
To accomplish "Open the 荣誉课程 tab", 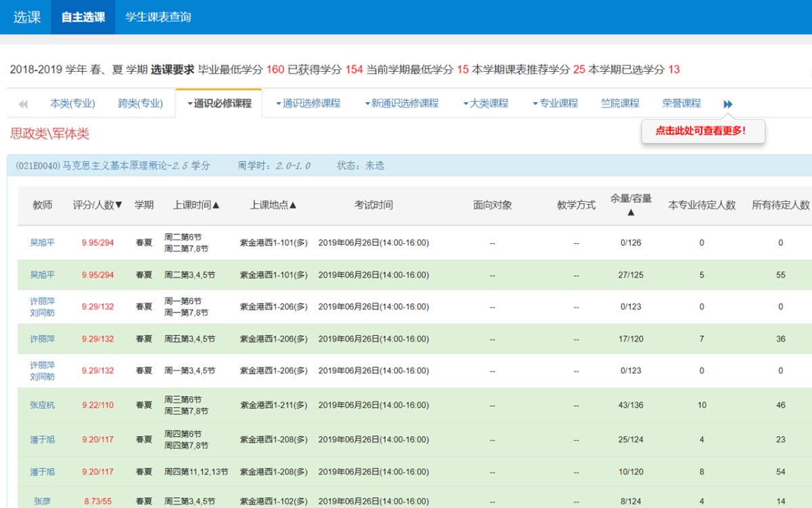I will [681, 104].
